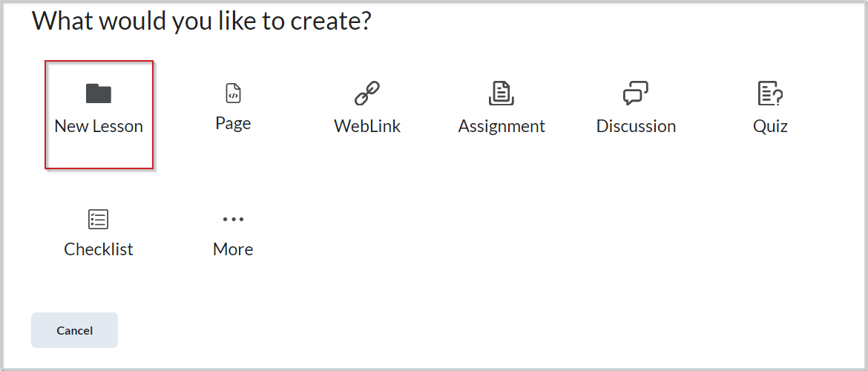Click the Assignment icon
This screenshot has height=371, width=868.
502,93
